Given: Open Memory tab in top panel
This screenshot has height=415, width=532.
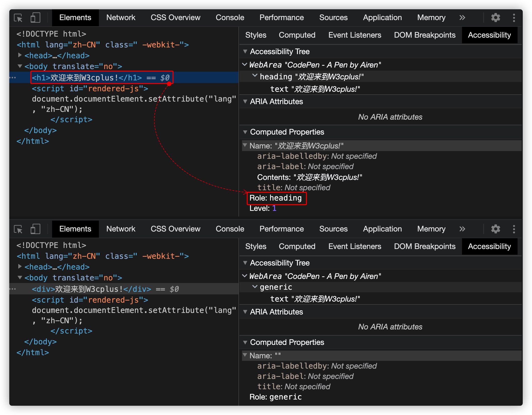Looking at the screenshot, I should (x=431, y=18).
